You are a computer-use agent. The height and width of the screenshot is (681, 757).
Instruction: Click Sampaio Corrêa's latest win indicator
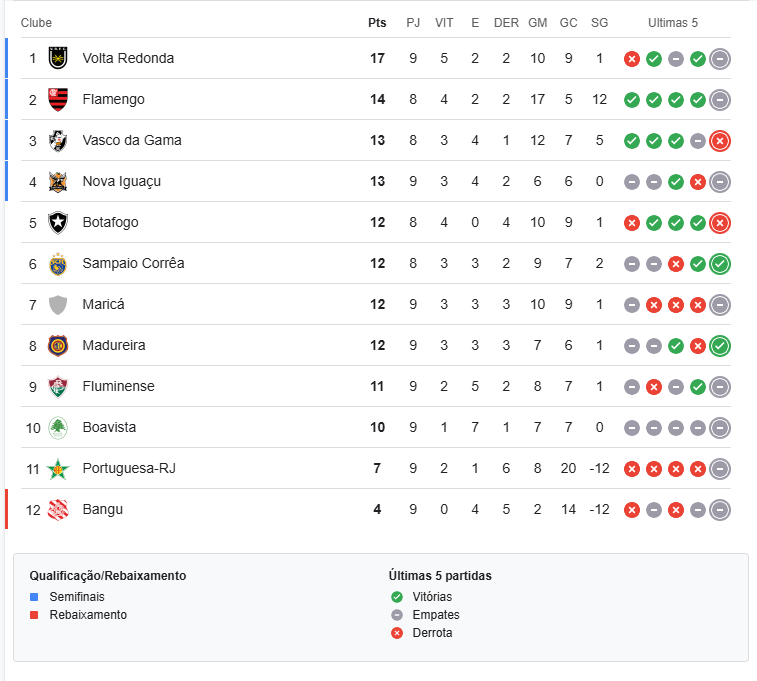[719, 264]
